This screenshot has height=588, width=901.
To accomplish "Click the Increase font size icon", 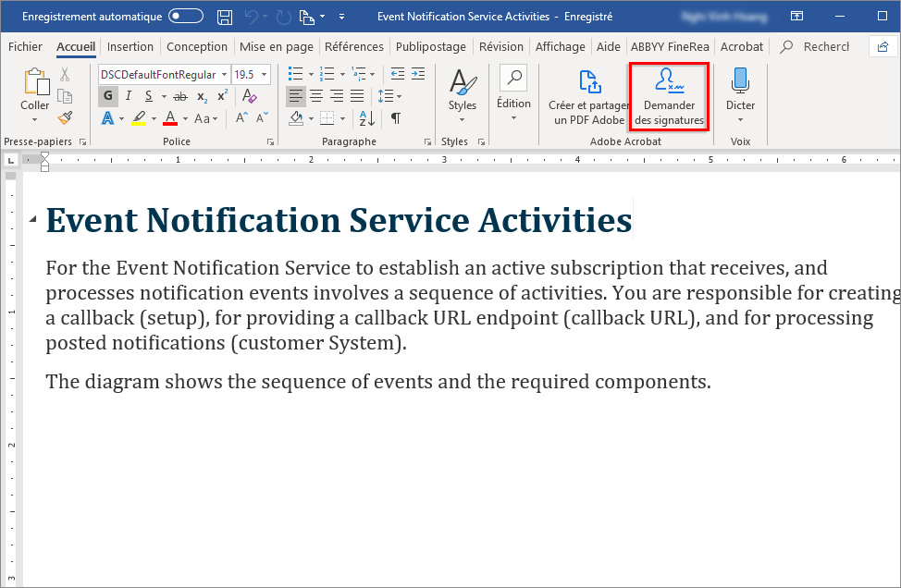I will tap(242, 118).
